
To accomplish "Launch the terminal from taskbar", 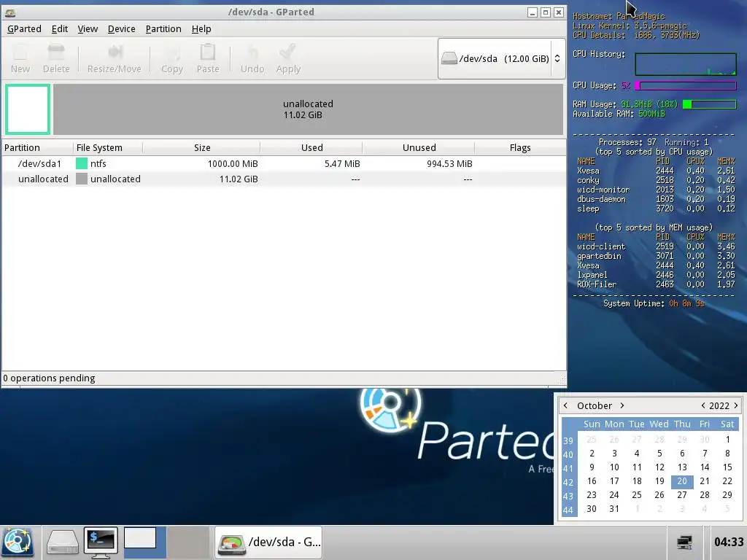I will [x=101, y=542].
